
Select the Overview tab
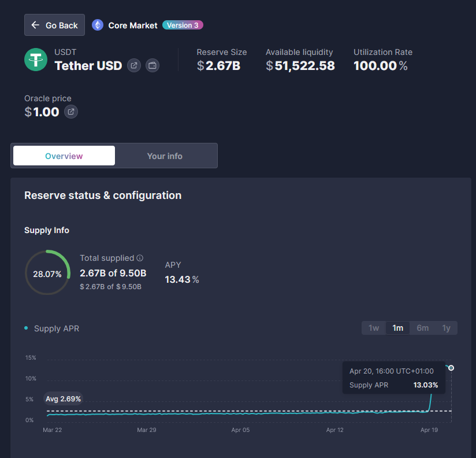coord(64,156)
